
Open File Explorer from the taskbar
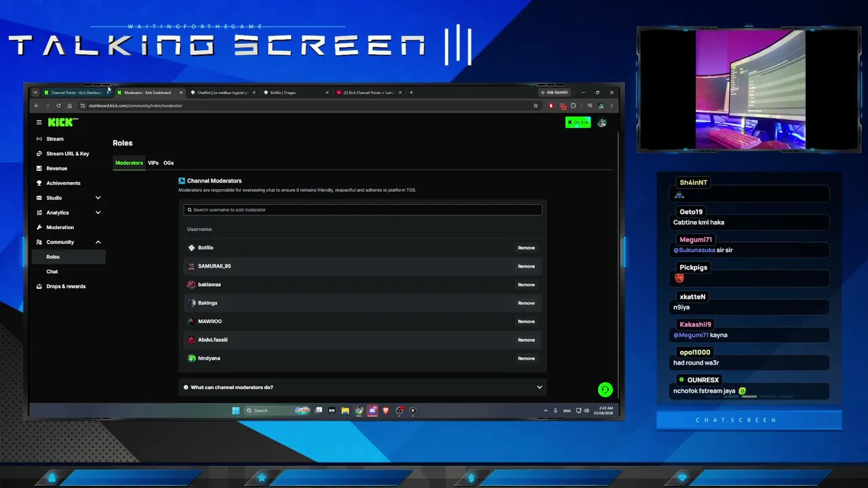pyautogui.click(x=345, y=411)
